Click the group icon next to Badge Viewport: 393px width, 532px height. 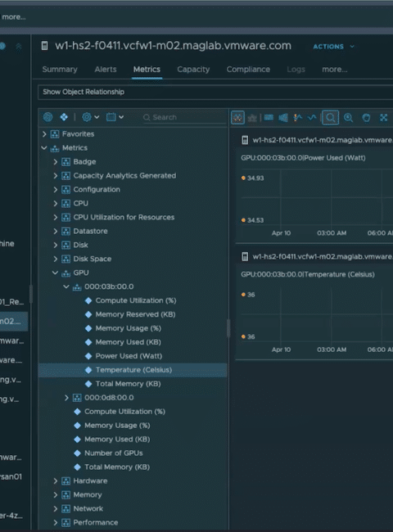click(x=65, y=162)
